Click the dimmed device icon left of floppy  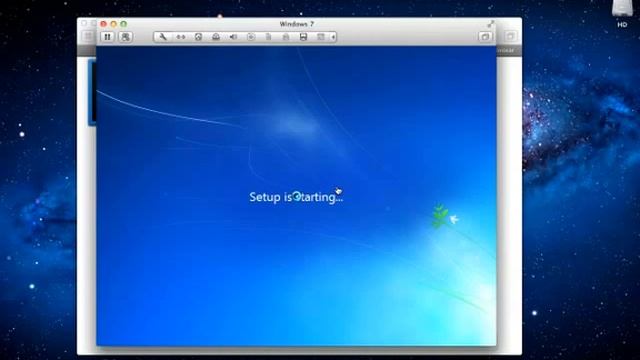pos(286,37)
